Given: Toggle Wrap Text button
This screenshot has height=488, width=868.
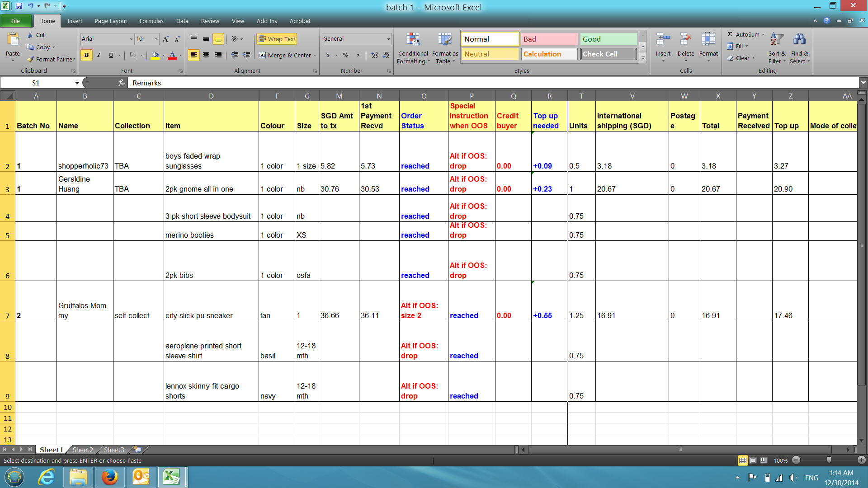Looking at the screenshot, I should click(277, 39).
